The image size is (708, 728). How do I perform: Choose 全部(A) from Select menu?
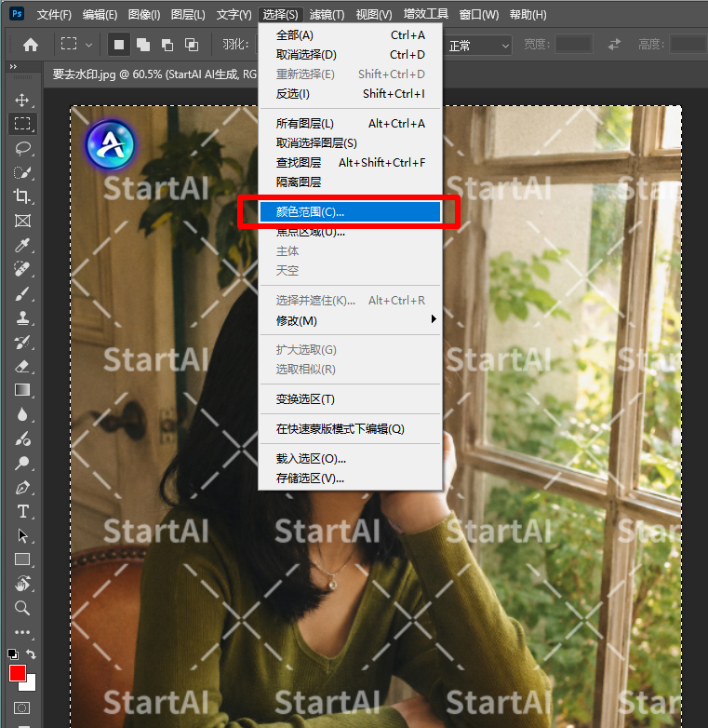click(x=350, y=35)
